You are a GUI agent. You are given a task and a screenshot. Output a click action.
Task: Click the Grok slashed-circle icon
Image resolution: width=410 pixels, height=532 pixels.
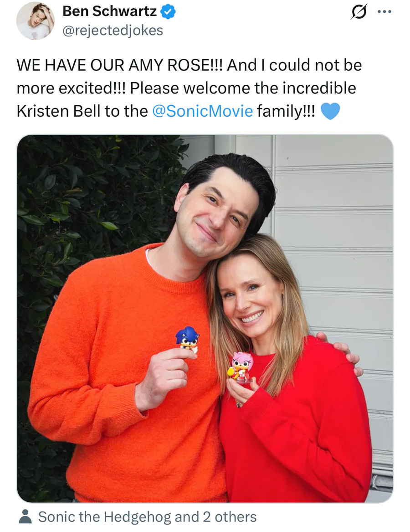359,12
